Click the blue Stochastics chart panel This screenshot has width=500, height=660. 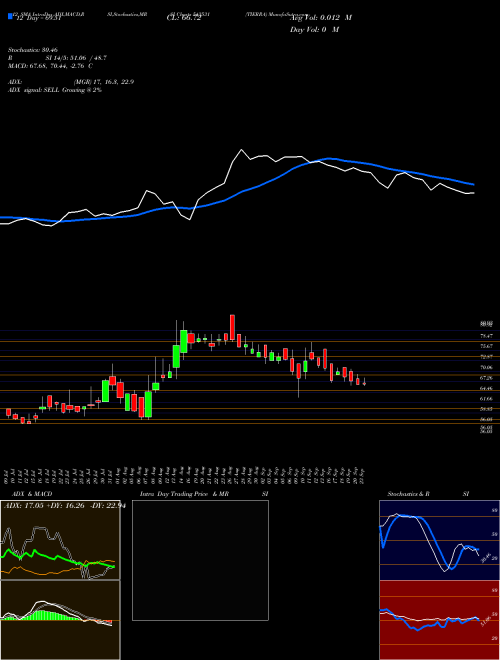coord(439,540)
